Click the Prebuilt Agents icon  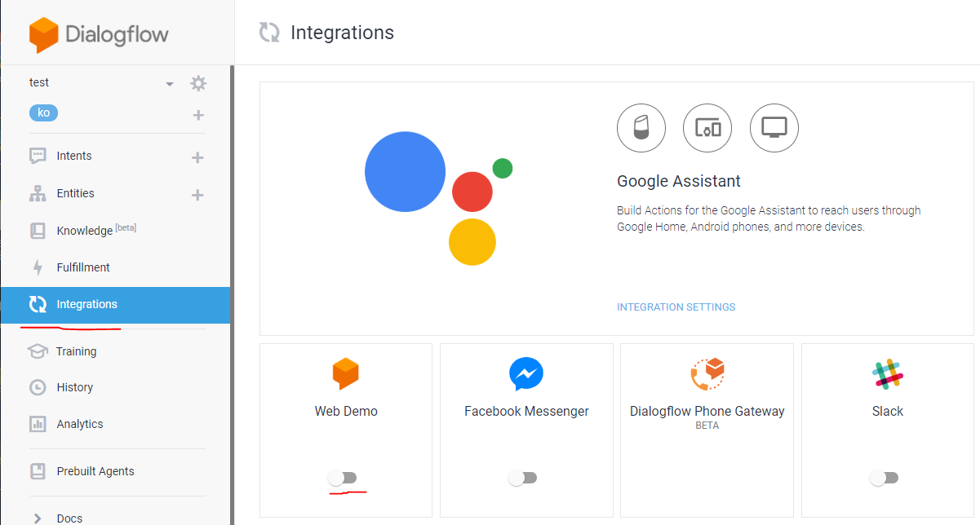38,471
